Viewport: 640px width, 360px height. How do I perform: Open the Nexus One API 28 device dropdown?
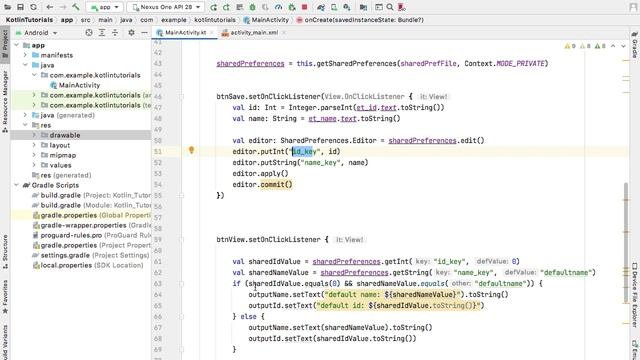click(x=166, y=7)
